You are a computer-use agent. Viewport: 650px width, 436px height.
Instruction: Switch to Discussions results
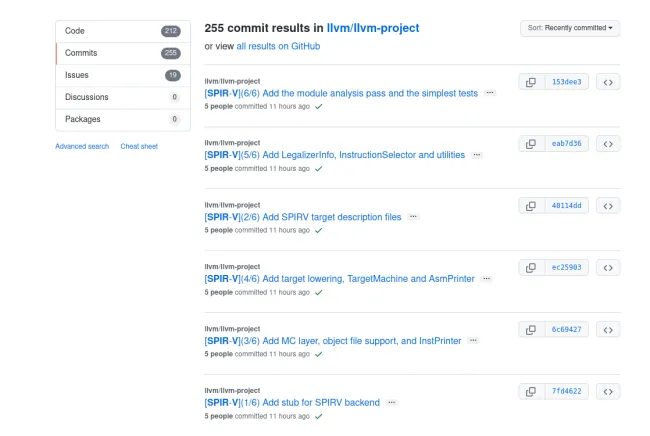pyautogui.click(x=120, y=97)
